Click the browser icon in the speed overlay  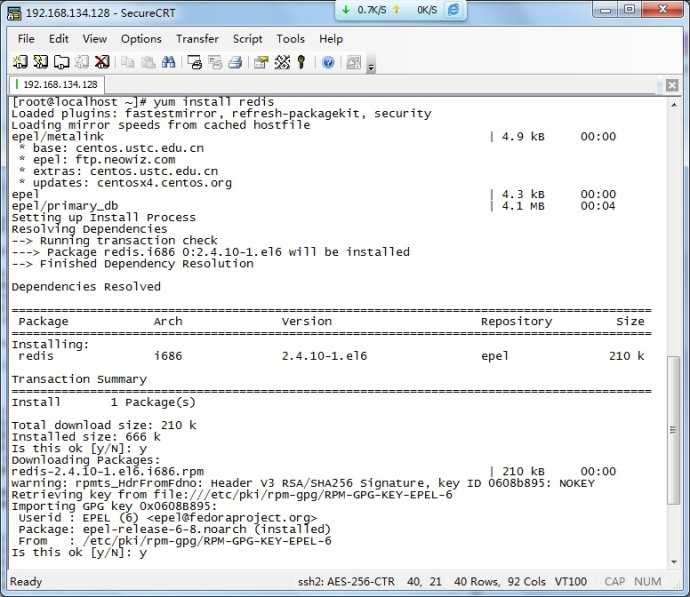[x=453, y=9]
